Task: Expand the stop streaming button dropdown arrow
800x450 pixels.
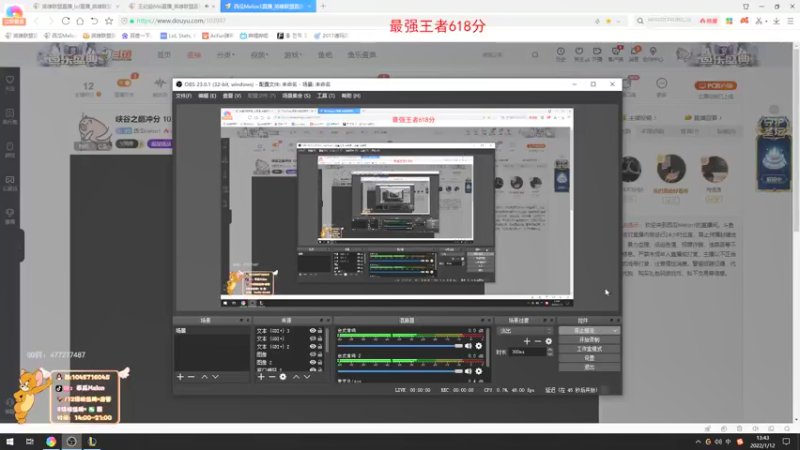Action: tap(615, 331)
